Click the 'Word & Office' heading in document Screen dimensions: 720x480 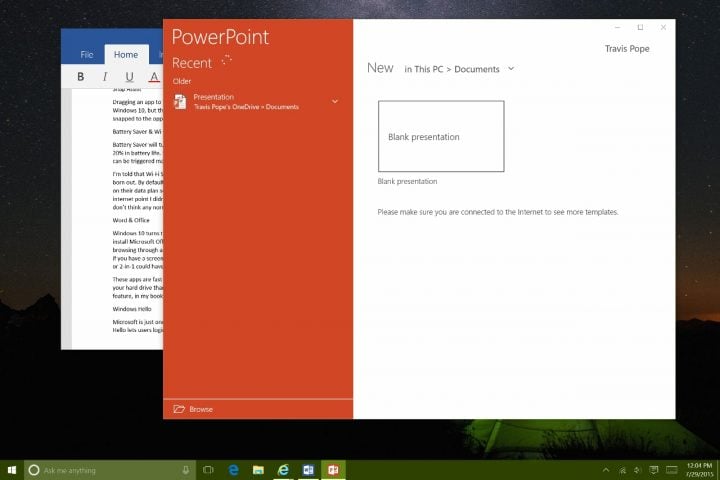[x=131, y=220]
